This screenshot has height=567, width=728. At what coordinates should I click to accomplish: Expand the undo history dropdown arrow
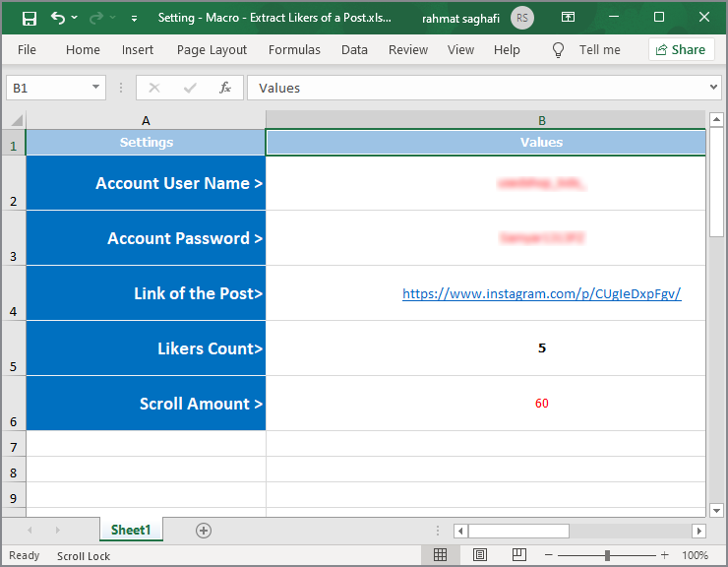tap(75, 18)
